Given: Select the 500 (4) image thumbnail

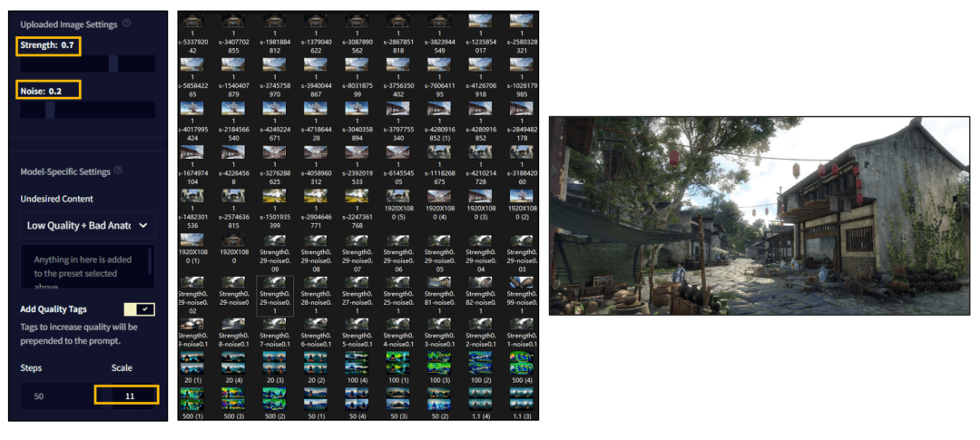Looking at the screenshot, I should click(521, 367).
